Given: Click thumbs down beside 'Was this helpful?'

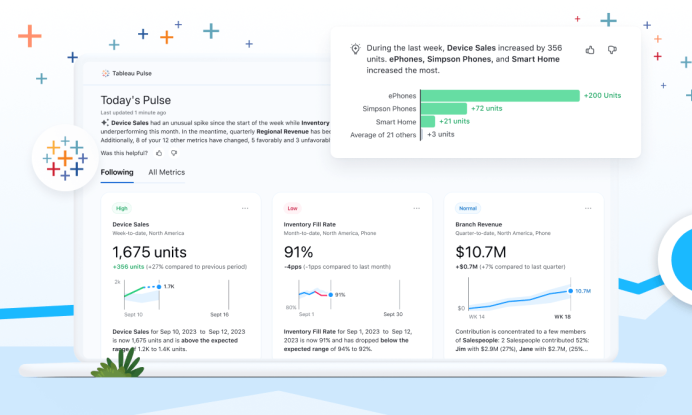Looking at the screenshot, I should click(173, 153).
